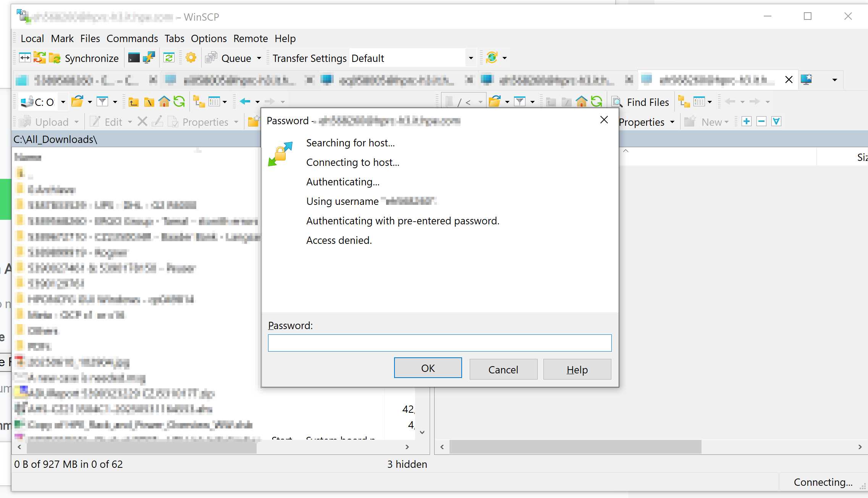Click the remote panel horizontal scrollbar
Viewport: 868px width, 498px height.
tap(575, 447)
